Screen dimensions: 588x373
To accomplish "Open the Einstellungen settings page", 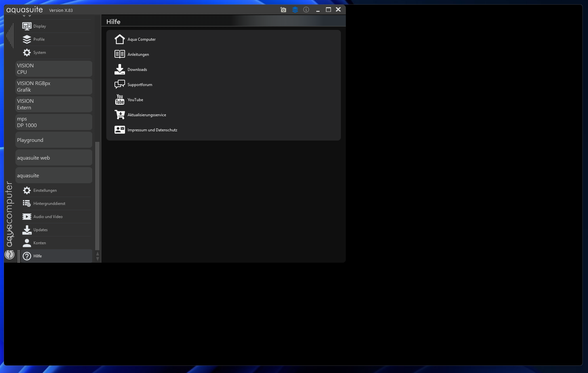I will [x=45, y=190].
